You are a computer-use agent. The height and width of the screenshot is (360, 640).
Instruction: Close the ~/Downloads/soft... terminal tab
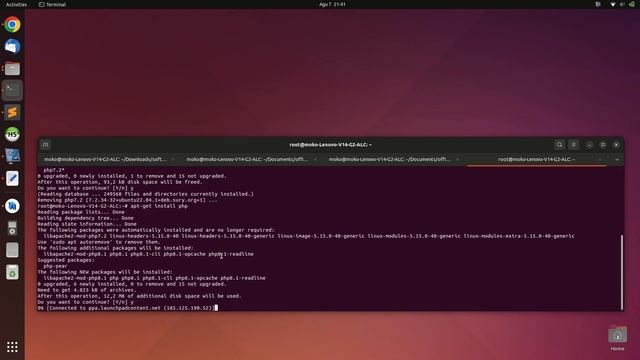point(173,160)
